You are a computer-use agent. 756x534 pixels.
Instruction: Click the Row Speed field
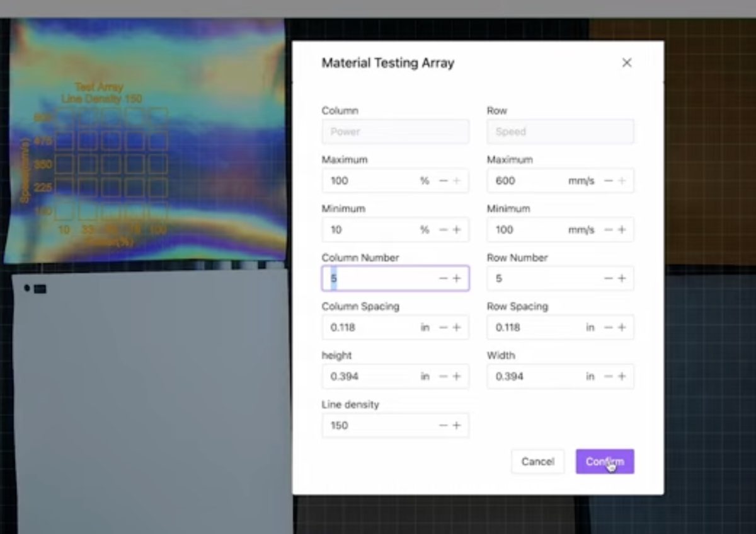tap(561, 132)
